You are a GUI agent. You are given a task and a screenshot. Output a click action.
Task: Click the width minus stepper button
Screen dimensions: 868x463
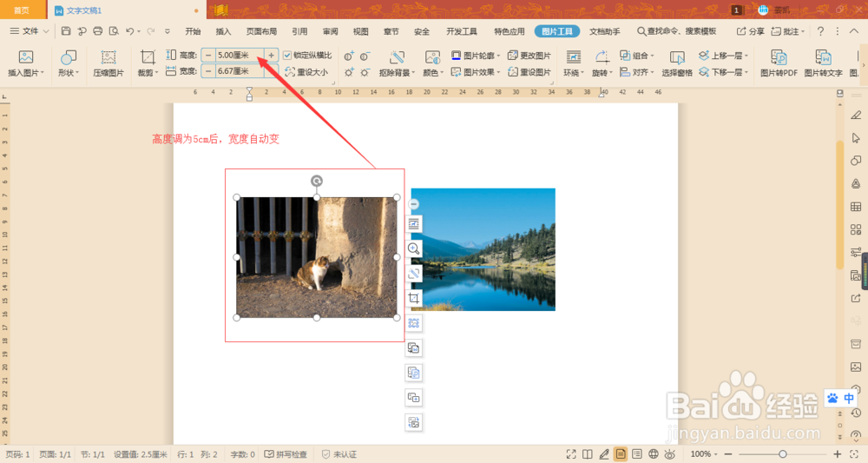point(208,71)
